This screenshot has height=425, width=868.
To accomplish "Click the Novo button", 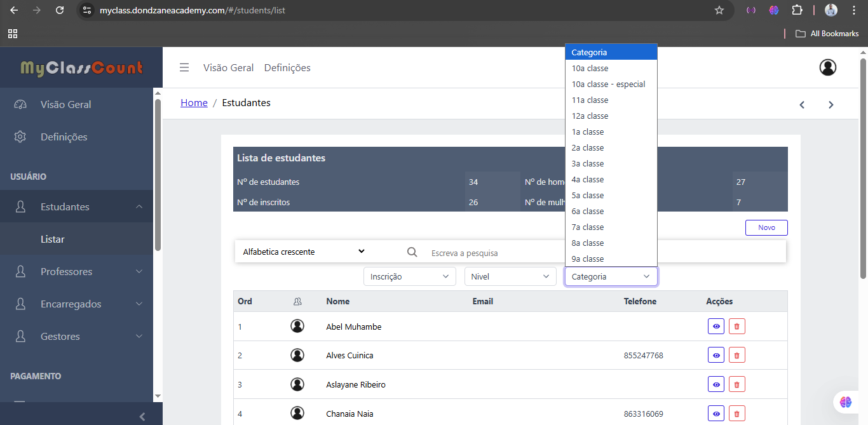I will [x=766, y=228].
